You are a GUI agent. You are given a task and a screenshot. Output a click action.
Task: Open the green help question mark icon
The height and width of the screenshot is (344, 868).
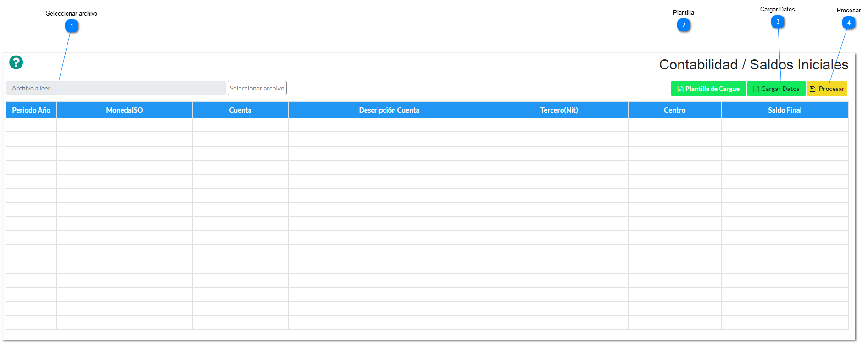16,62
